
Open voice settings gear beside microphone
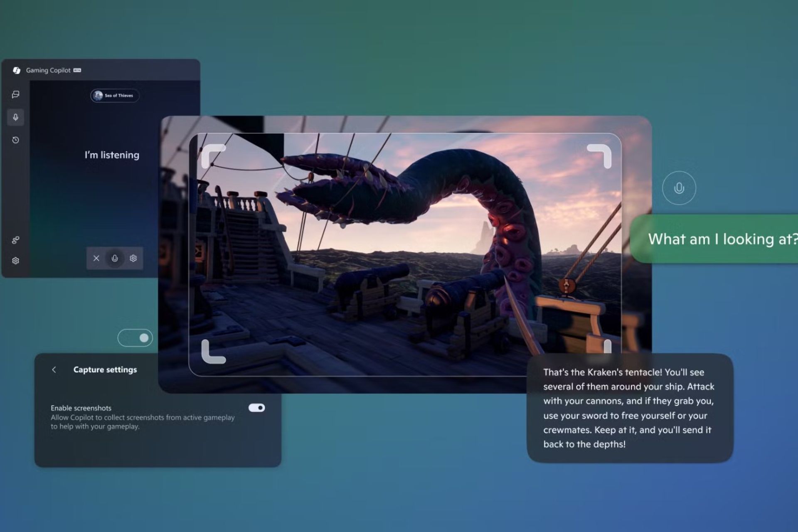[x=133, y=258]
